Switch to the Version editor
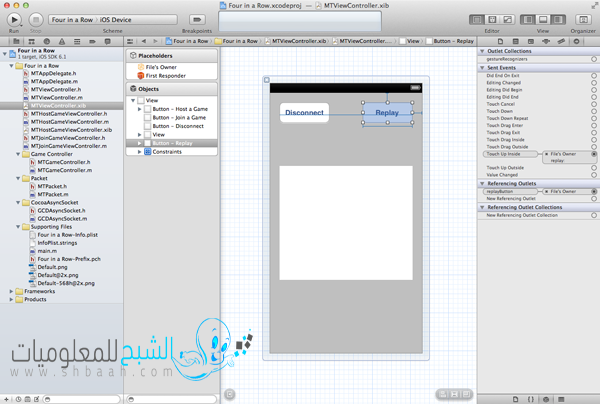 507,20
